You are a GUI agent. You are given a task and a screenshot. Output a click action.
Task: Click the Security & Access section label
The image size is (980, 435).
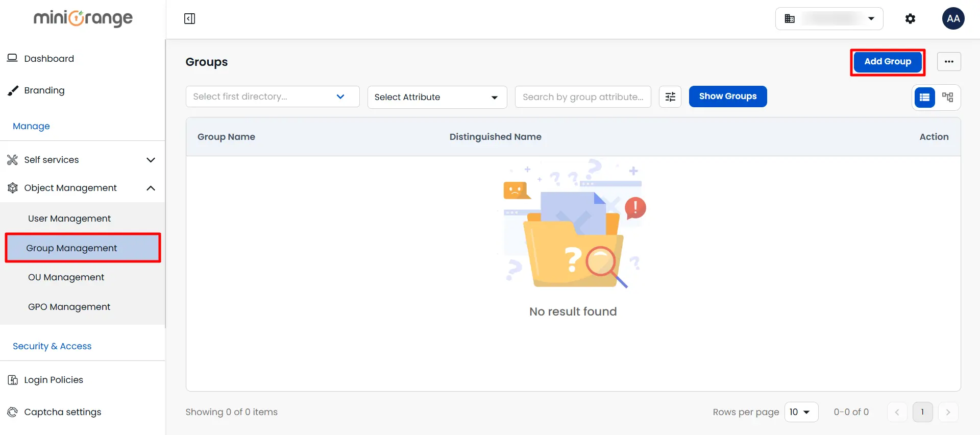pyautogui.click(x=52, y=346)
